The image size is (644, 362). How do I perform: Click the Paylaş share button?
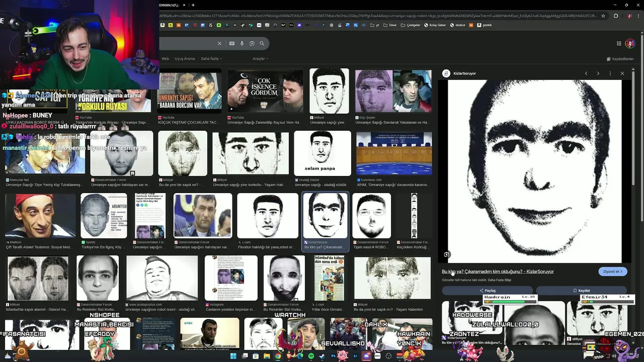(487, 291)
